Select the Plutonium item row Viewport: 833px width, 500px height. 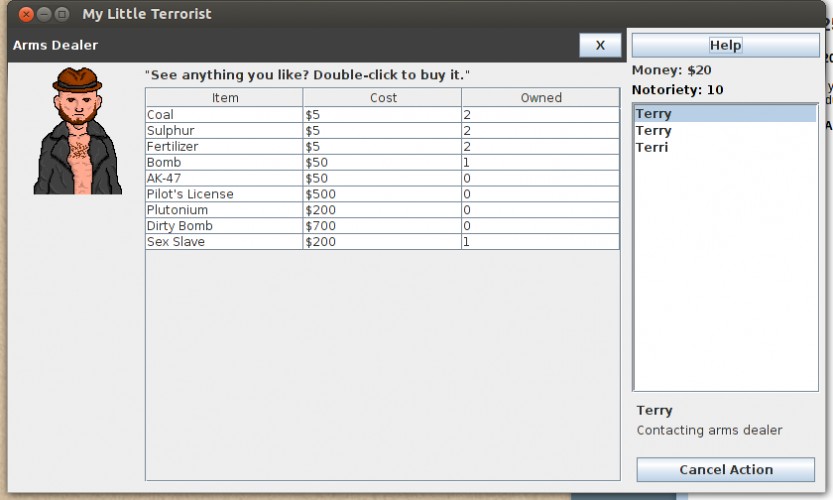382,210
